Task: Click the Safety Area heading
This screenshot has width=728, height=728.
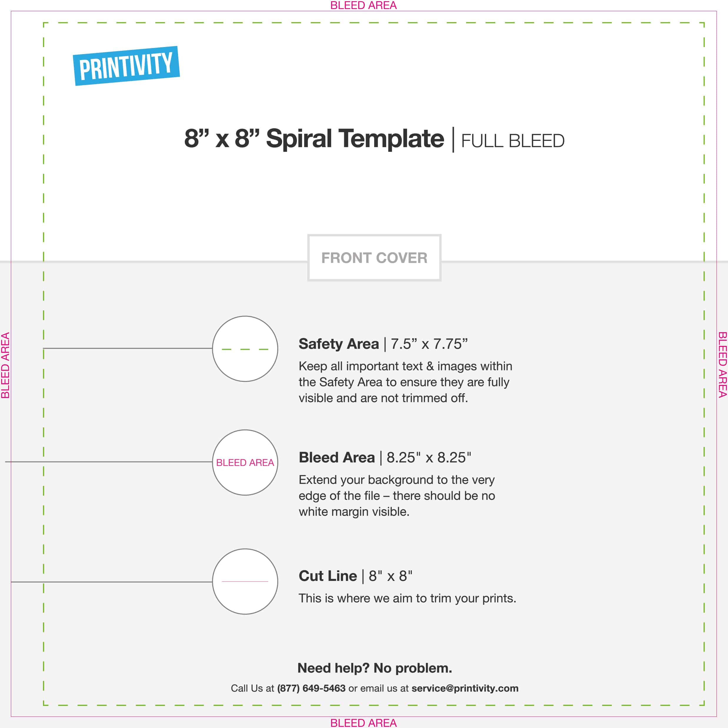Action: (x=383, y=344)
